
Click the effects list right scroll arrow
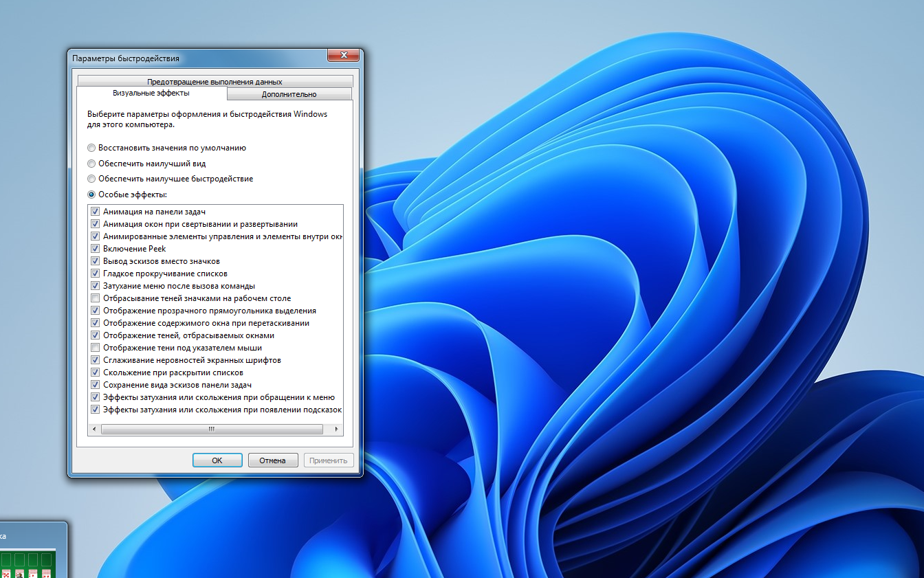[336, 429]
